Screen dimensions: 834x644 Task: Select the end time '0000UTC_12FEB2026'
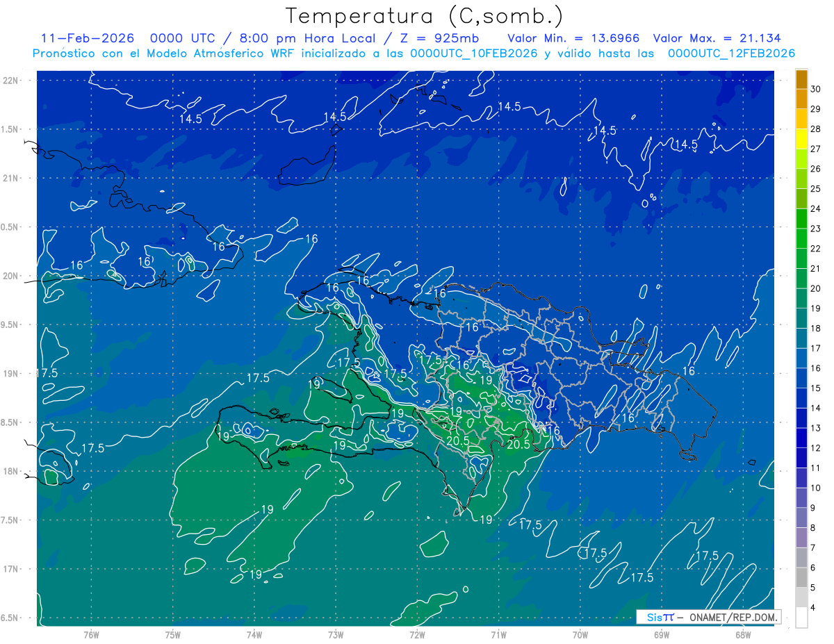732,53
